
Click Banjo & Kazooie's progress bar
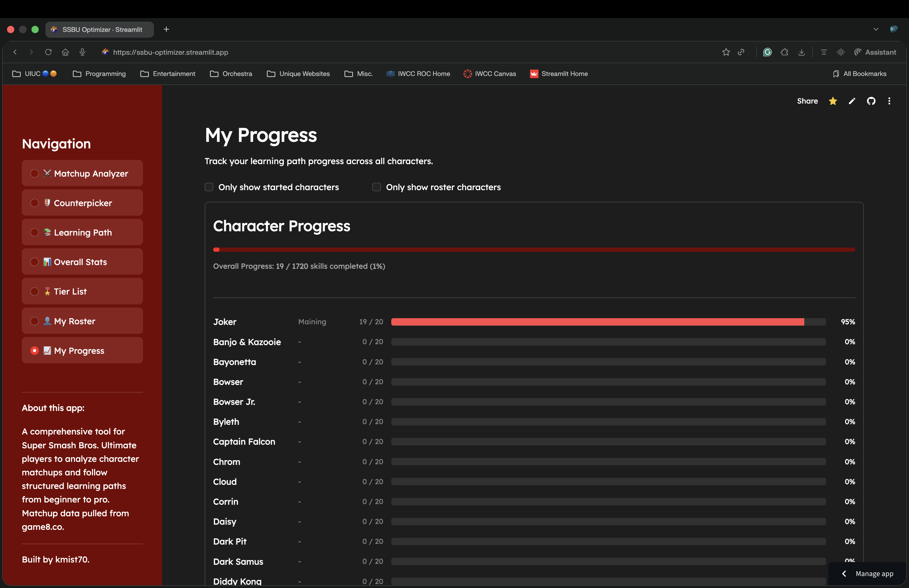pos(608,342)
